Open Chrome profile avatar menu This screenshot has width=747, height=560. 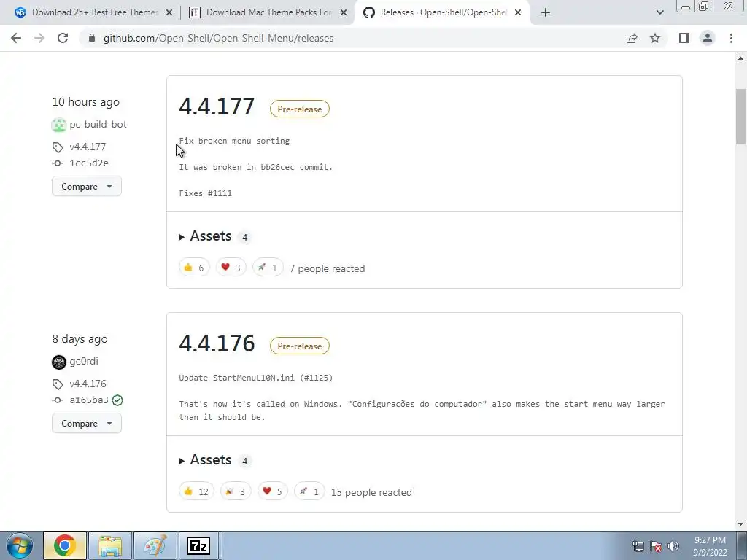click(x=708, y=38)
